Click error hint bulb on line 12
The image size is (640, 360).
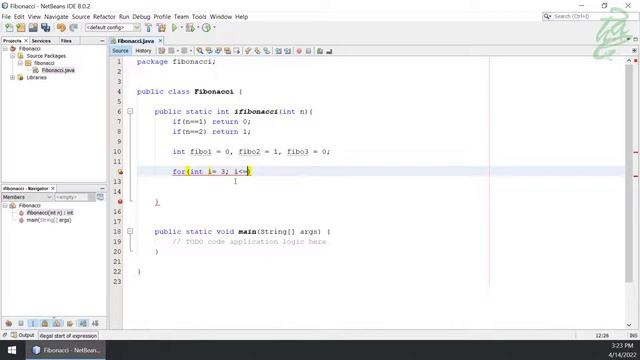pos(120,172)
